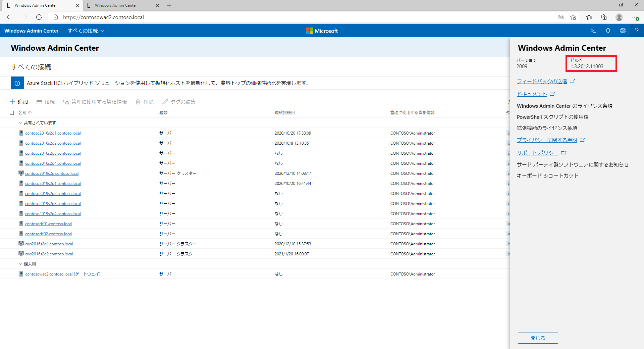
Task: Sort by the 種類 column header
Action: pos(163,113)
